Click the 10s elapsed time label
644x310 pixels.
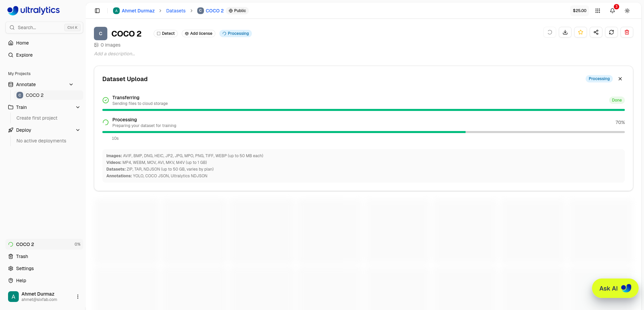(115, 138)
